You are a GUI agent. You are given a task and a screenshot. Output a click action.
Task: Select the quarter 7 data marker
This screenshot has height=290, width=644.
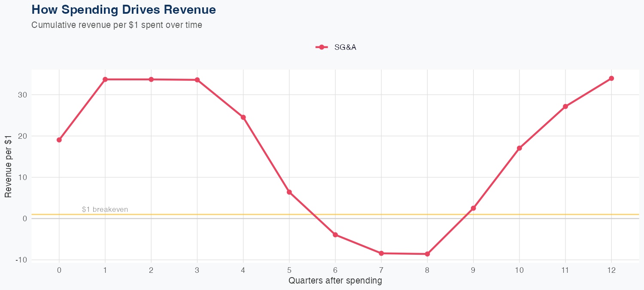click(x=381, y=253)
